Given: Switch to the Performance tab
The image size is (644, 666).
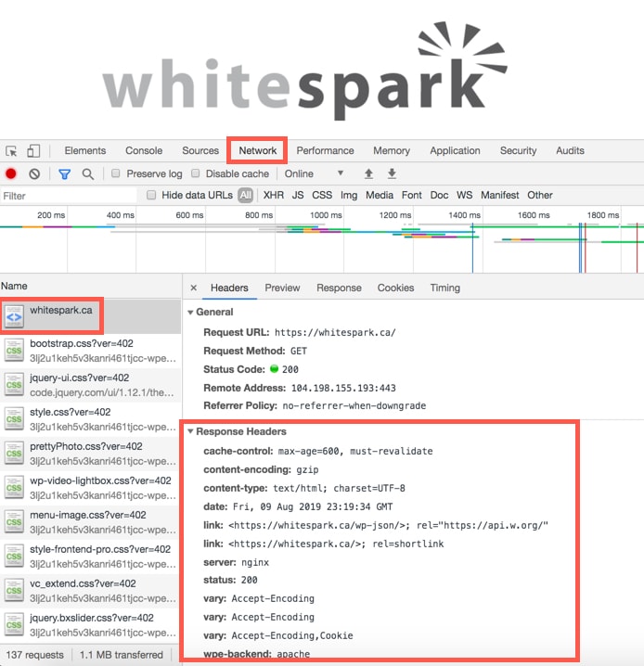Looking at the screenshot, I should pyautogui.click(x=325, y=151).
